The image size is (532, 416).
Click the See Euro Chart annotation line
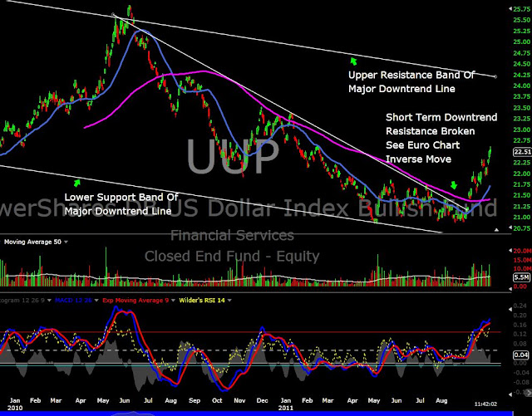[x=423, y=145]
